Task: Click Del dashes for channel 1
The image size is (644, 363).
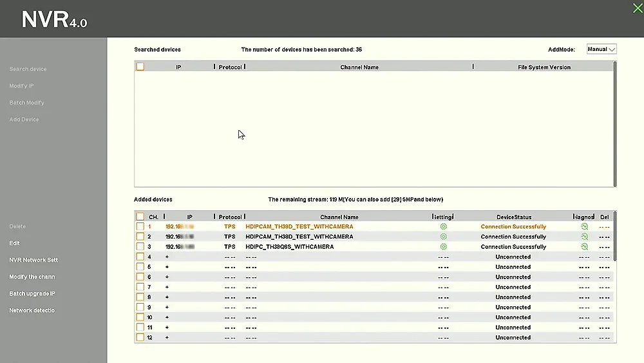Action: [x=604, y=227]
